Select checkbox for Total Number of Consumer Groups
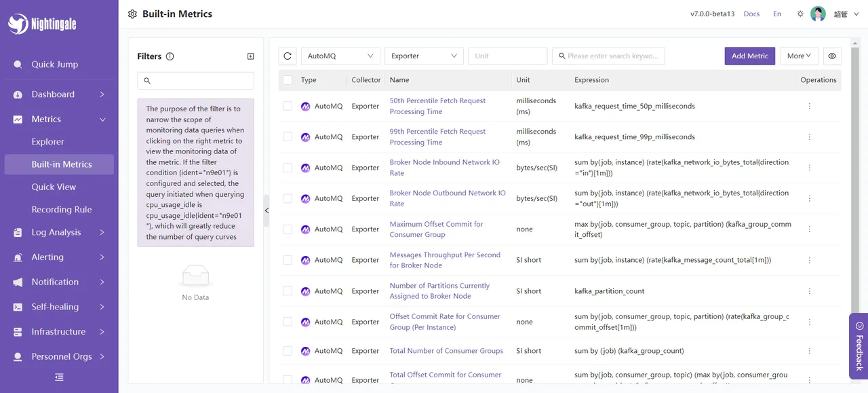Viewport: 868px width, 393px height. (288, 351)
